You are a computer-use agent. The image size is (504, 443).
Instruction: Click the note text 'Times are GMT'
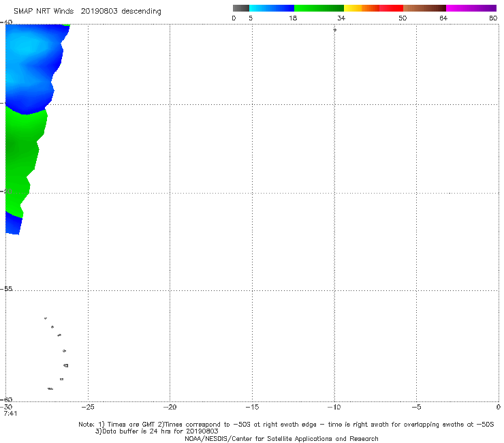(x=131, y=425)
